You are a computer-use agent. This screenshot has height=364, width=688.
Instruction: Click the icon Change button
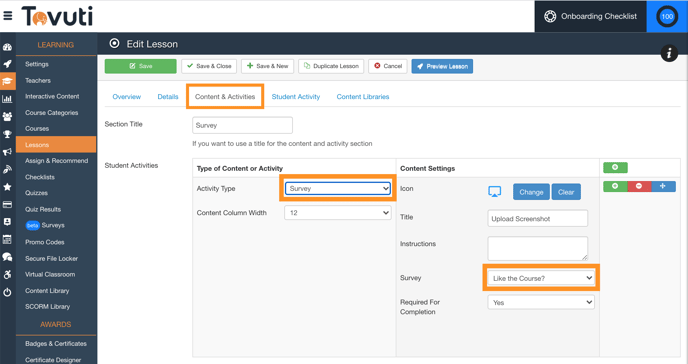[x=531, y=192]
